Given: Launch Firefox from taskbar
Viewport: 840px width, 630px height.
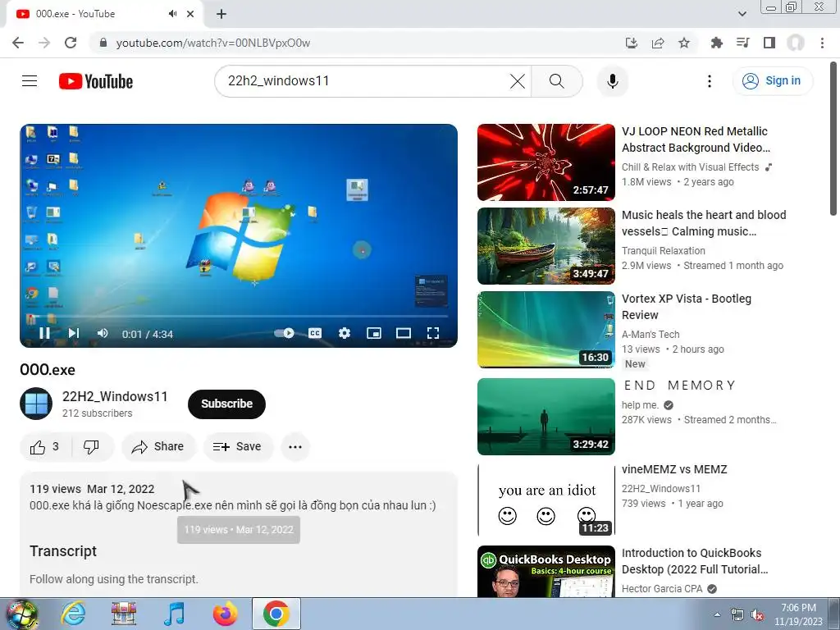Looking at the screenshot, I should click(x=225, y=614).
